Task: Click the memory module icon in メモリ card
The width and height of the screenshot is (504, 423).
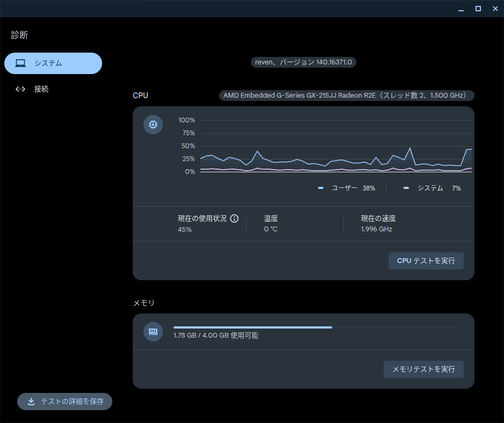Action: (x=153, y=332)
